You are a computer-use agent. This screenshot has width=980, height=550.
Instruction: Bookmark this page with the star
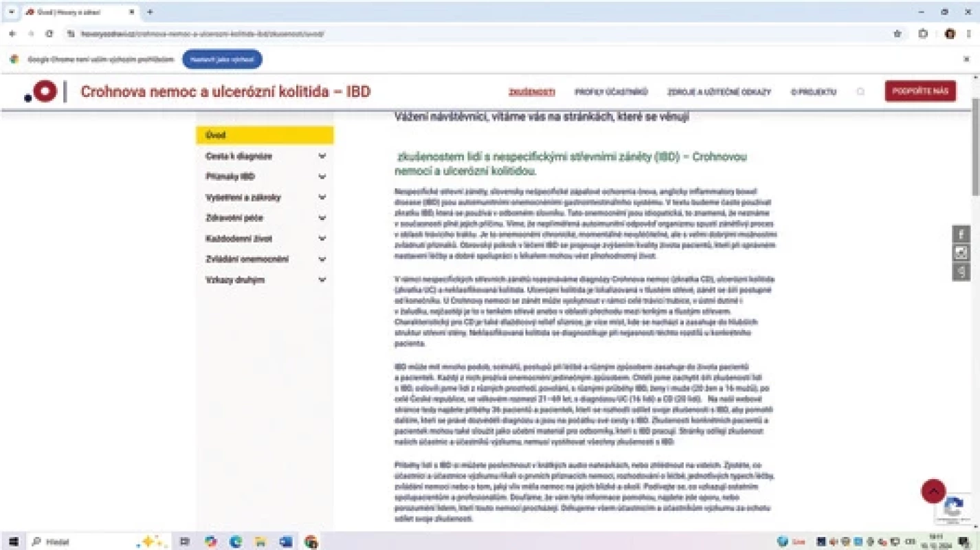tap(898, 34)
